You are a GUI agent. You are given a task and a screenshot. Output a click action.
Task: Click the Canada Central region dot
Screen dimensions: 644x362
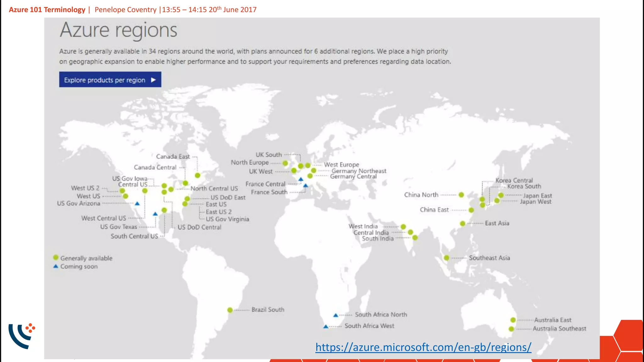pos(186,183)
